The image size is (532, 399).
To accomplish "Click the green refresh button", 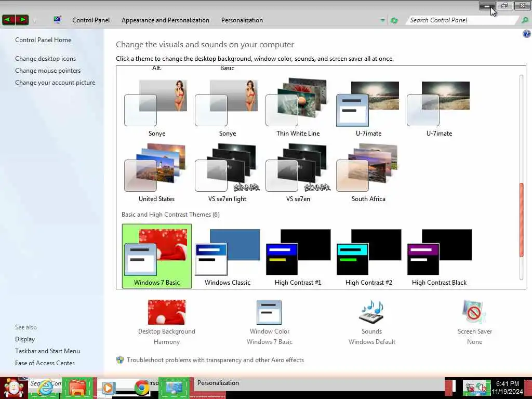I will (x=394, y=20).
